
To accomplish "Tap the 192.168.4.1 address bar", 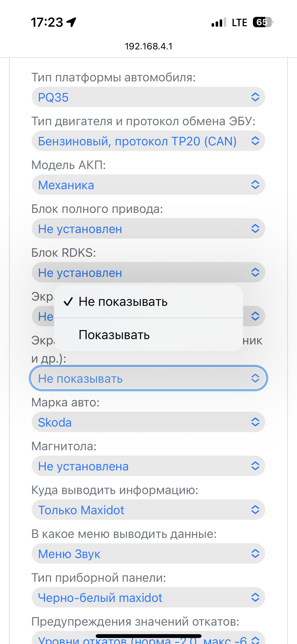I will 149,46.
